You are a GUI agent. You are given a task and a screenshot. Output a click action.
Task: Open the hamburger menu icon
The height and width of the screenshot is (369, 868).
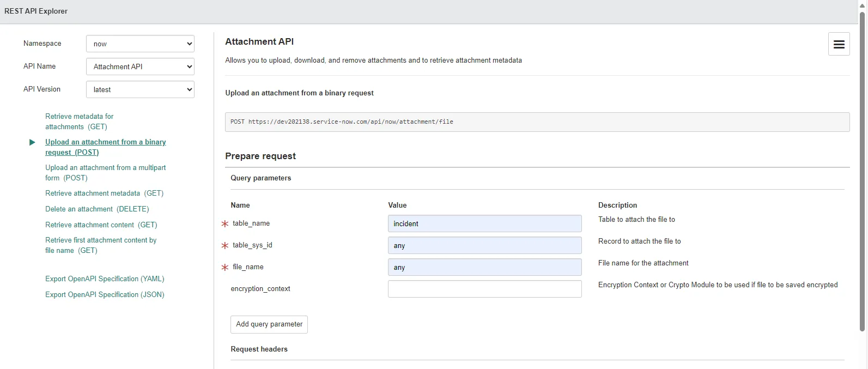click(839, 44)
